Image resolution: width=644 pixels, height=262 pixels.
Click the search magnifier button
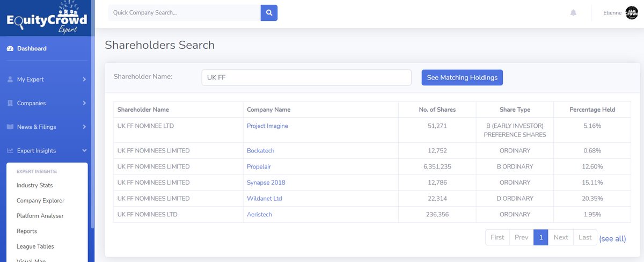tap(269, 12)
